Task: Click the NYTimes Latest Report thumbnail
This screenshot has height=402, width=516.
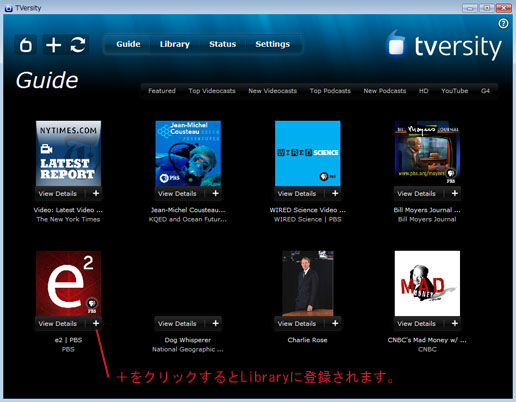Action: pyautogui.click(x=68, y=153)
